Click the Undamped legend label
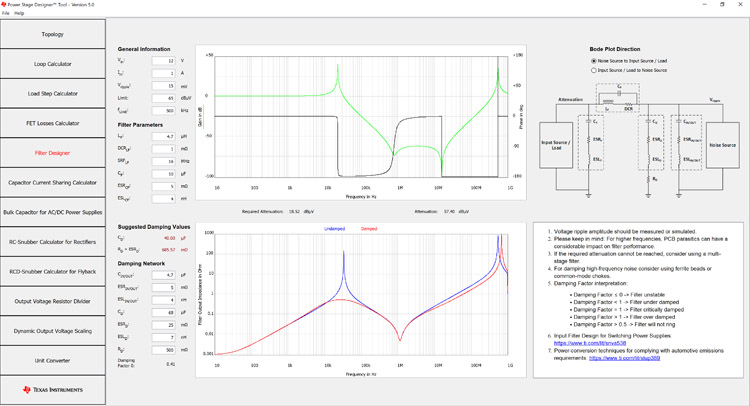The image size is (750, 406). [334, 229]
